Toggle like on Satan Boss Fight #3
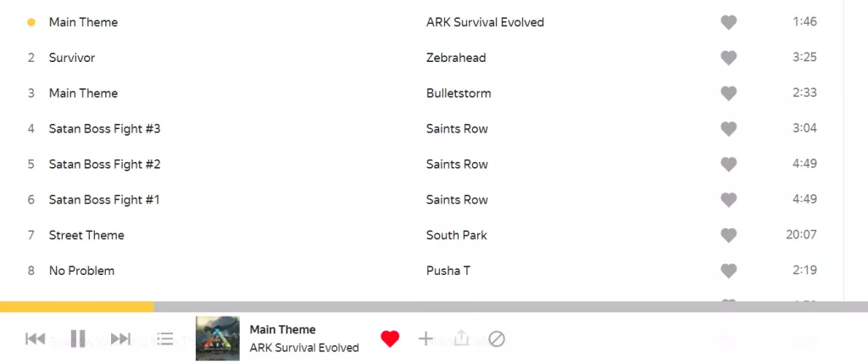This screenshot has width=868, height=364. pyautogui.click(x=728, y=129)
